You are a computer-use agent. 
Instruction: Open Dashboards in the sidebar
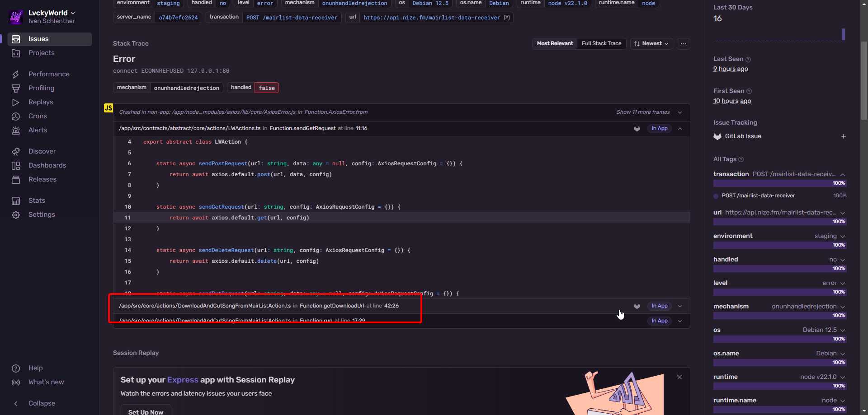pyautogui.click(x=47, y=165)
